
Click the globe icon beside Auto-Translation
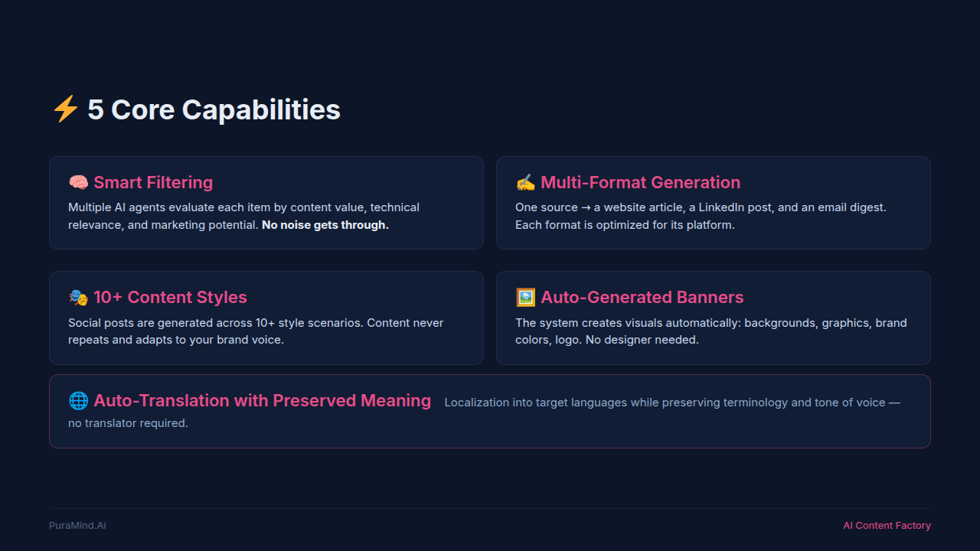tap(78, 401)
